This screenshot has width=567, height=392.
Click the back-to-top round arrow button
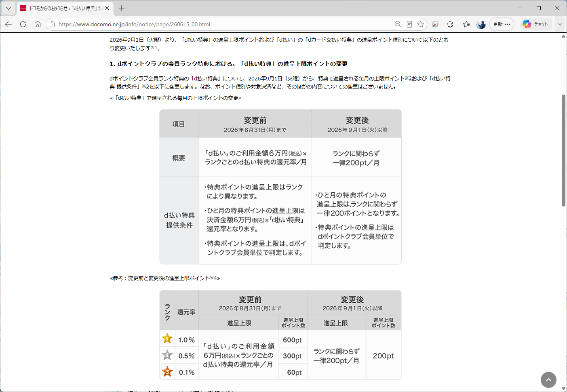point(548,380)
